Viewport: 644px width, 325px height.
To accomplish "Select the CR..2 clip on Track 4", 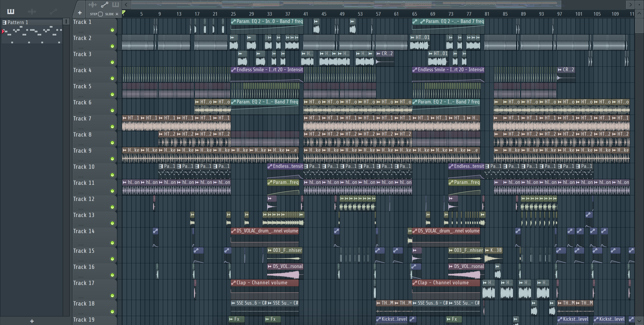I will point(566,74).
